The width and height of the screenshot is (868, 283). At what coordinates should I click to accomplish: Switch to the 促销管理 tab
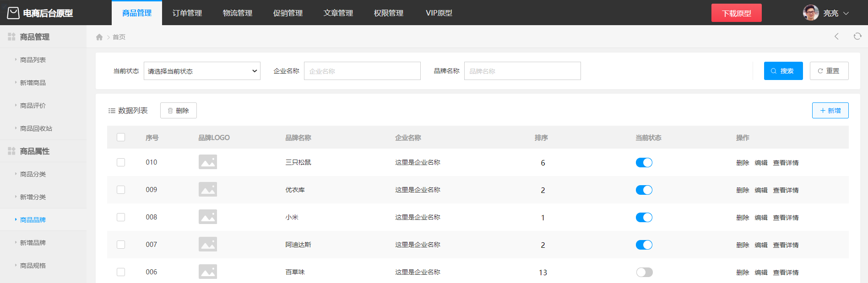[x=288, y=13]
